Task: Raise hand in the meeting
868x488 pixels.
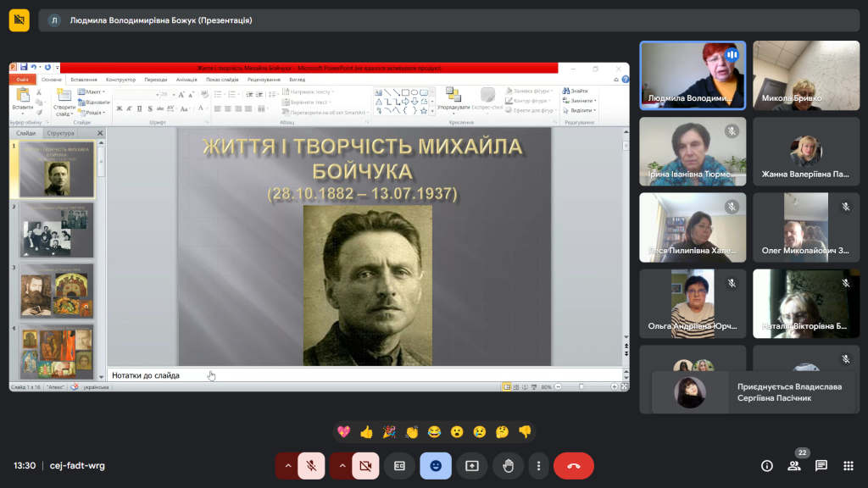Action: 508,465
